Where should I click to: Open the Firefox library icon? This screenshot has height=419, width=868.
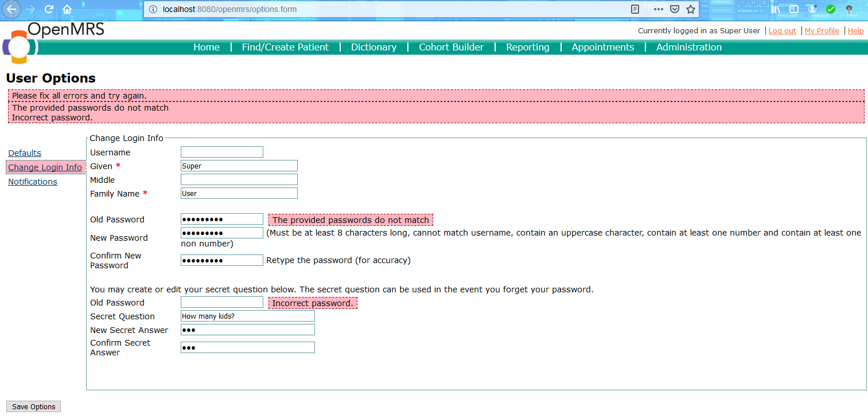[x=776, y=9]
